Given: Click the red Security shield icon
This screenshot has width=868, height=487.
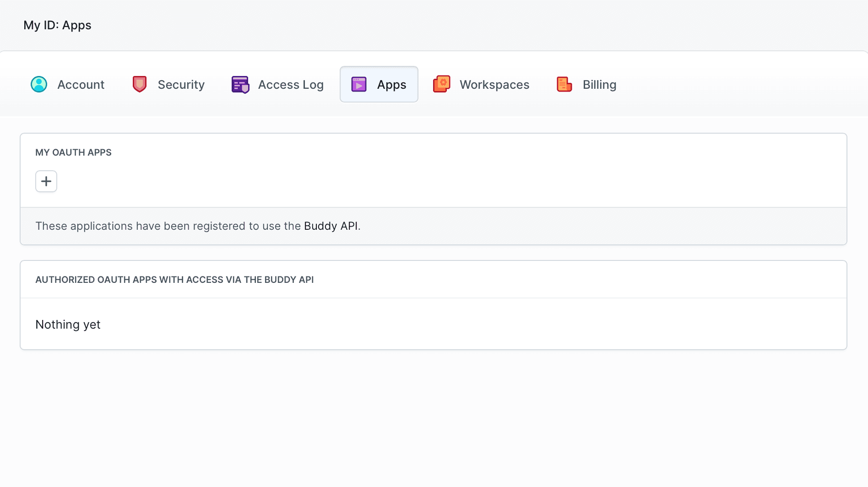Looking at the screenshot, I should pyautogui.click(x=139, y=84).
